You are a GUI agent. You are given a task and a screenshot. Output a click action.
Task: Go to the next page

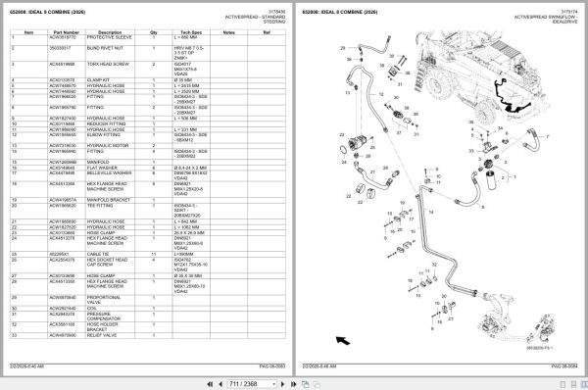[283, 384]
